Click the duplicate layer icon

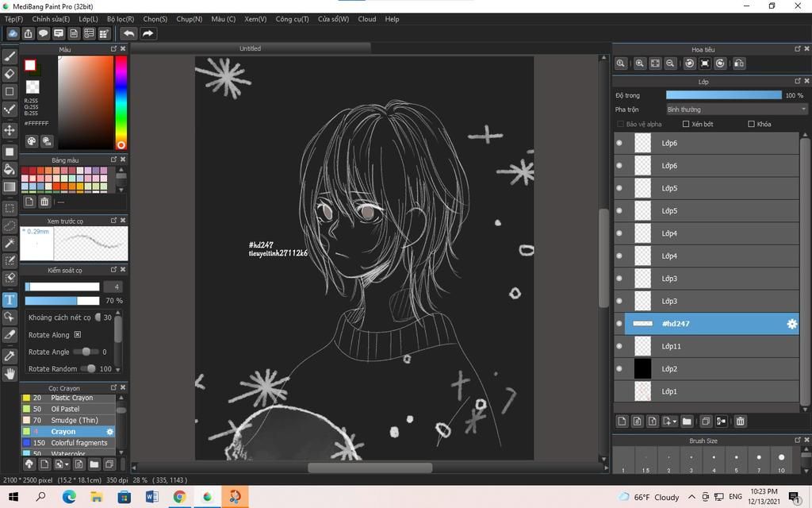point(705,421)
